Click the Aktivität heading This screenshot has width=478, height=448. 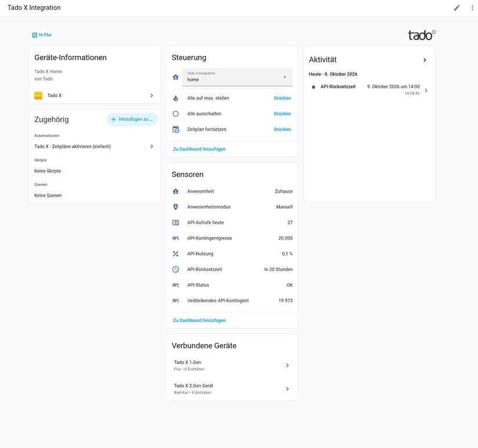tap(322, 60)
